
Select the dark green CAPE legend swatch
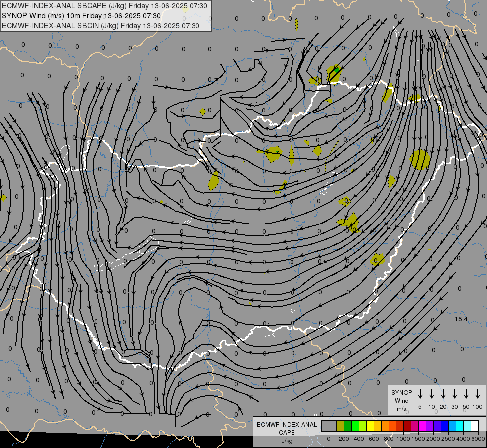coord(348,426)
